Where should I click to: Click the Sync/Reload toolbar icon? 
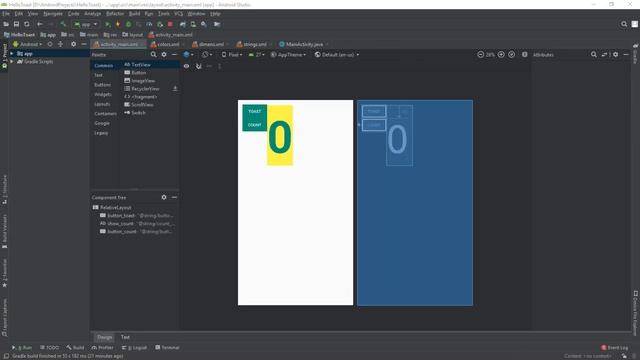(x=27, y=24)
